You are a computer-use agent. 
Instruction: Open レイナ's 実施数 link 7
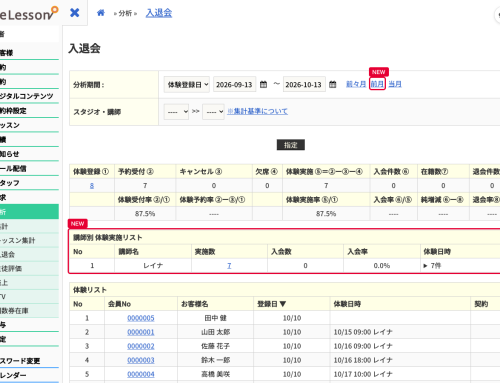229,266
